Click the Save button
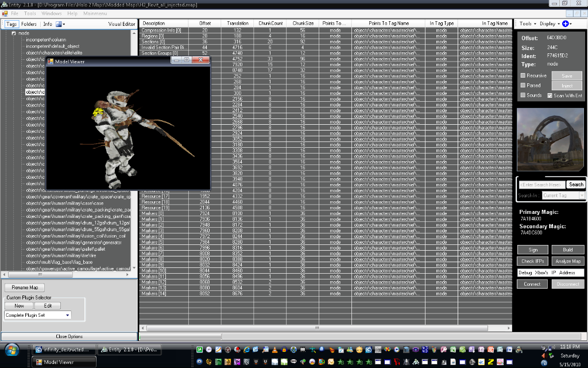 point(567,76)
